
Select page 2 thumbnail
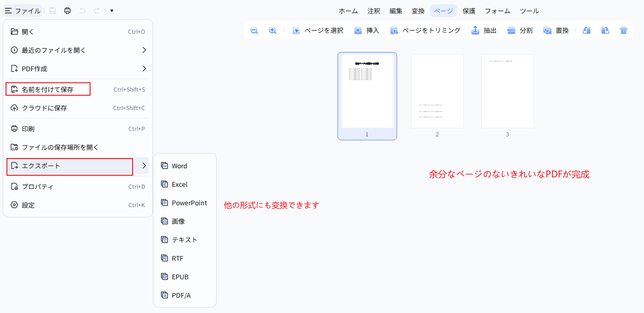tap(437, 91)
